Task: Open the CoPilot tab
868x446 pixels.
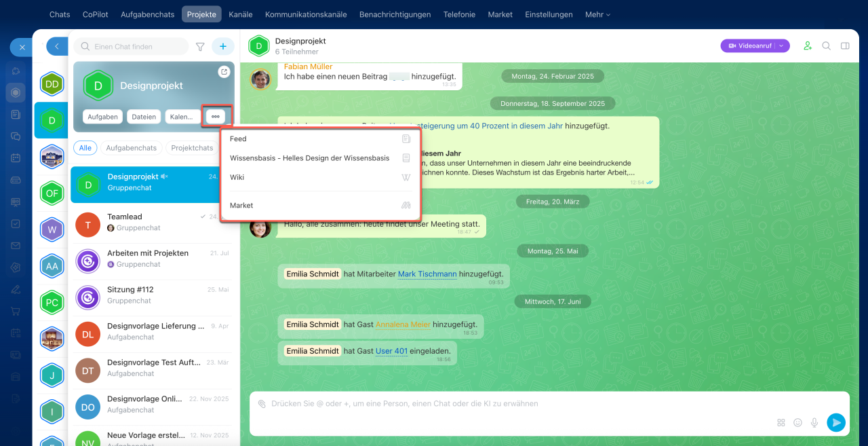Action: (x=96, y=14)
